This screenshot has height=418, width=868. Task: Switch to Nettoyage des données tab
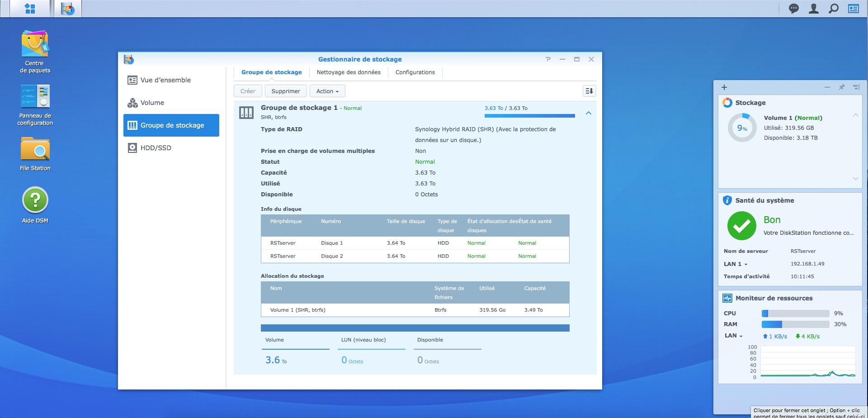[348, 72]
